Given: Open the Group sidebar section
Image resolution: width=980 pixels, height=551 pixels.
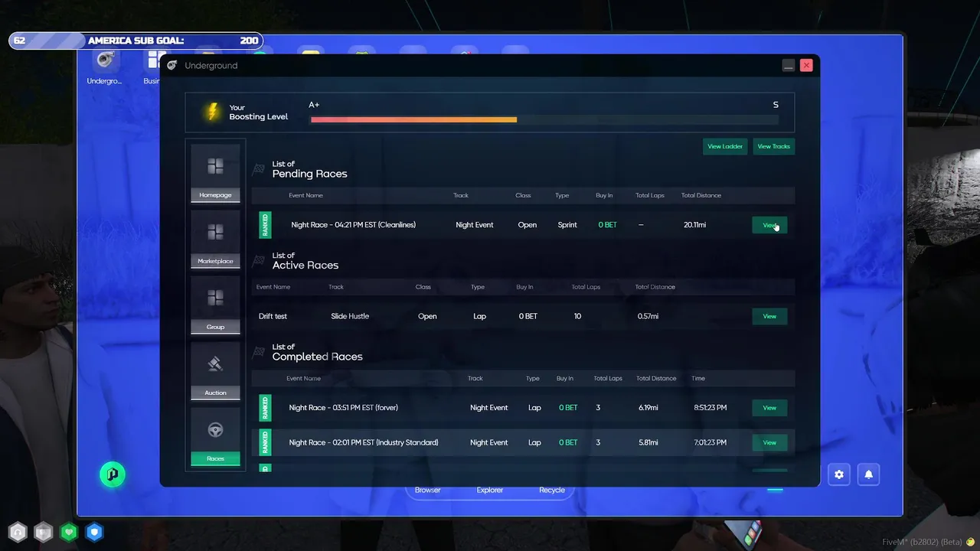Looking at the screenshot, I should point(215,305).
